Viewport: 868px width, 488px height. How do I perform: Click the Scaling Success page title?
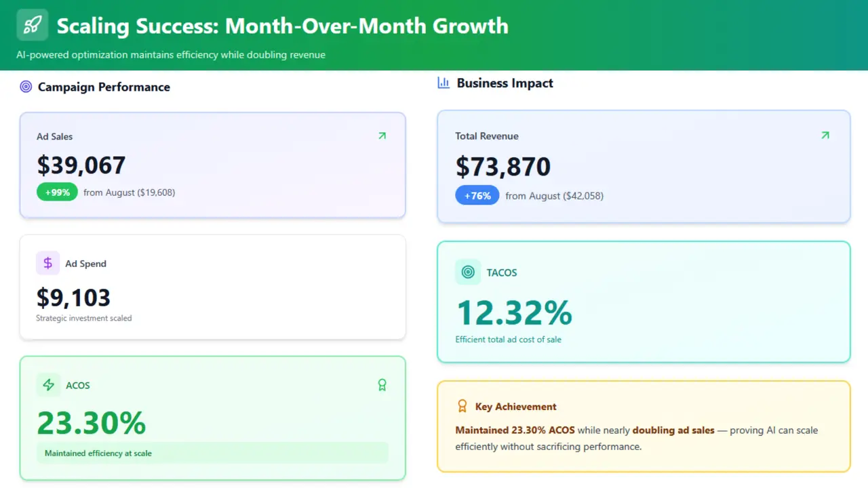click(x=282, y=26)
